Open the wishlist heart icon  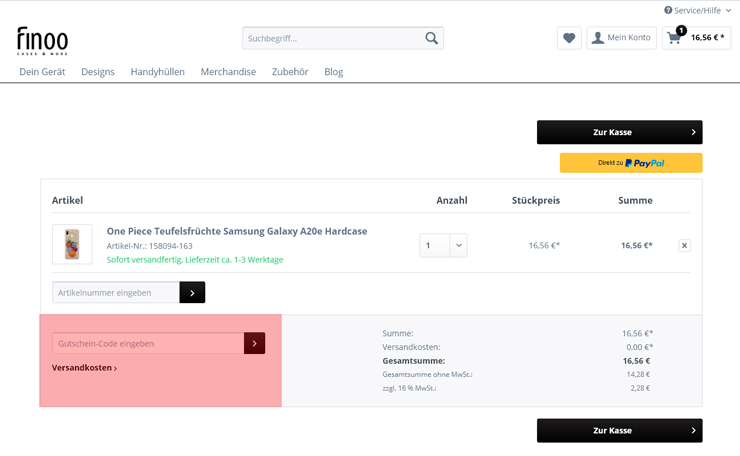(x=569, y=38)
